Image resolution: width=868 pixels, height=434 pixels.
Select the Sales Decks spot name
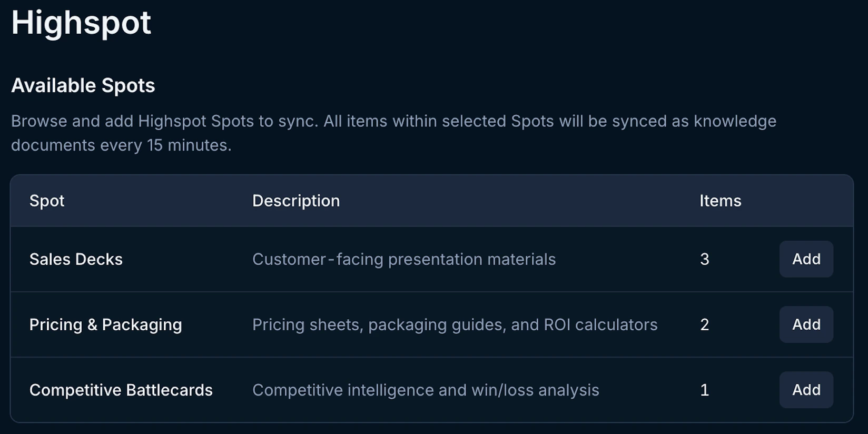[x=76, y=259]
